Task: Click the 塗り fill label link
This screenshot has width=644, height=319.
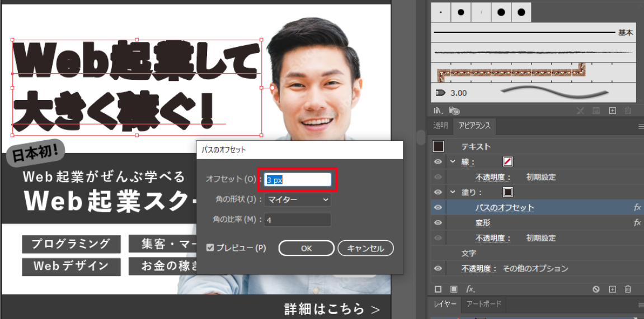Action: tap(472, 192)
